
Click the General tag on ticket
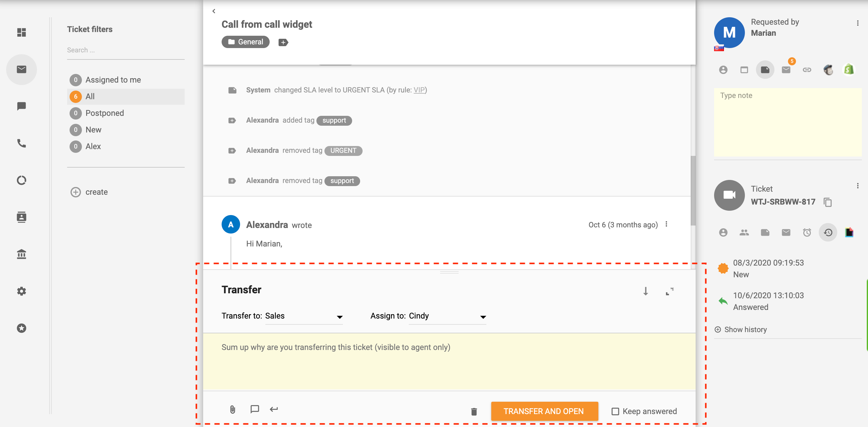tap(245, 42)
